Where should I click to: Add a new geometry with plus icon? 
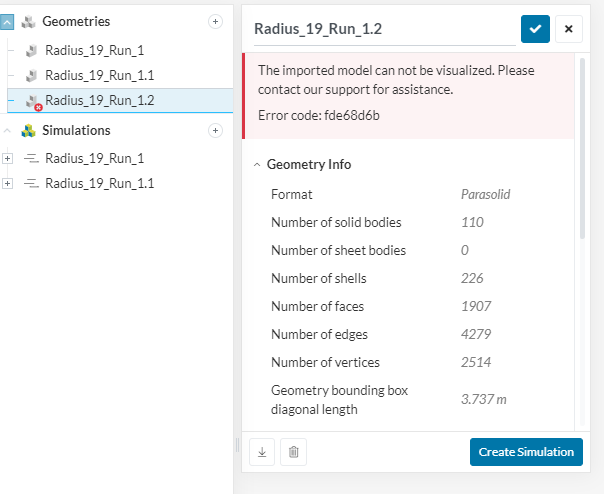pos(215,22)
